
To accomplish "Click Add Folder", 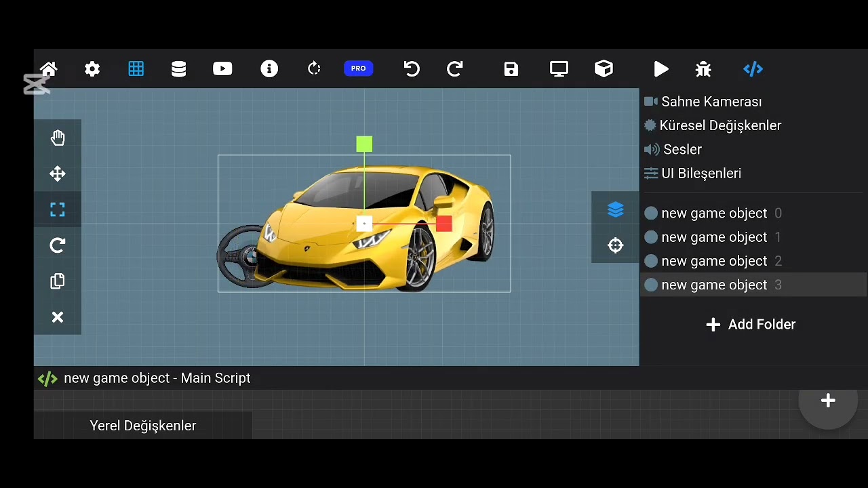I will click(751, 325).
